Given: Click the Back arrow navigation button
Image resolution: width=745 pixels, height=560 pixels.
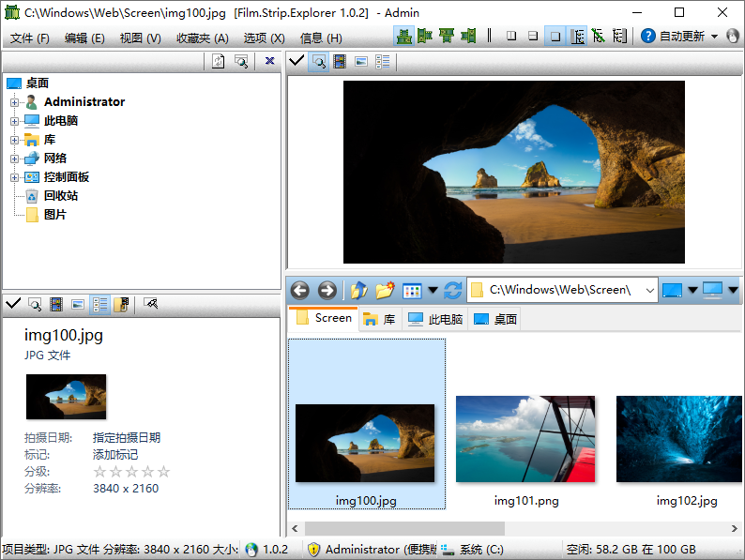Looking at the screenshot, I should [x=300, y=290].
